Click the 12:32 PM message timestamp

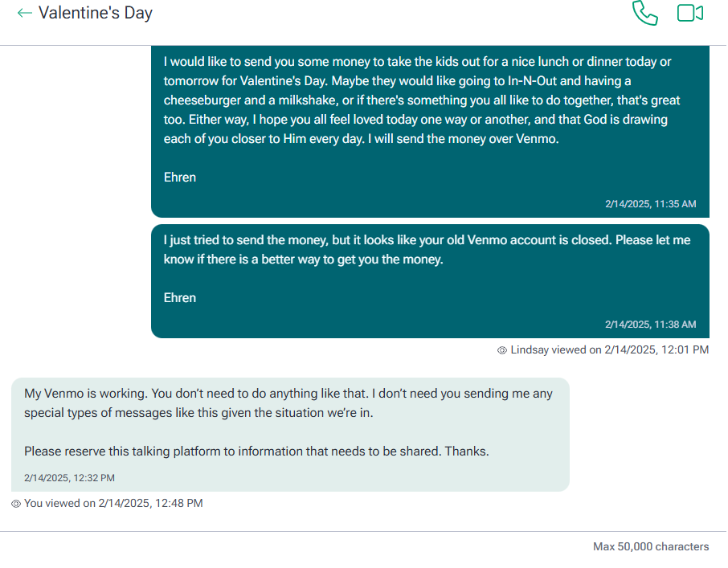tap(69, 478)
